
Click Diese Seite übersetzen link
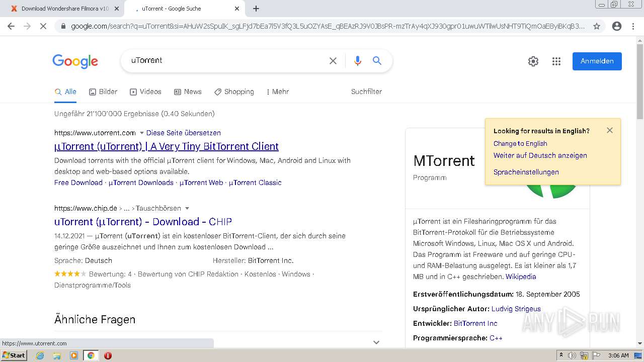point(184,133)
